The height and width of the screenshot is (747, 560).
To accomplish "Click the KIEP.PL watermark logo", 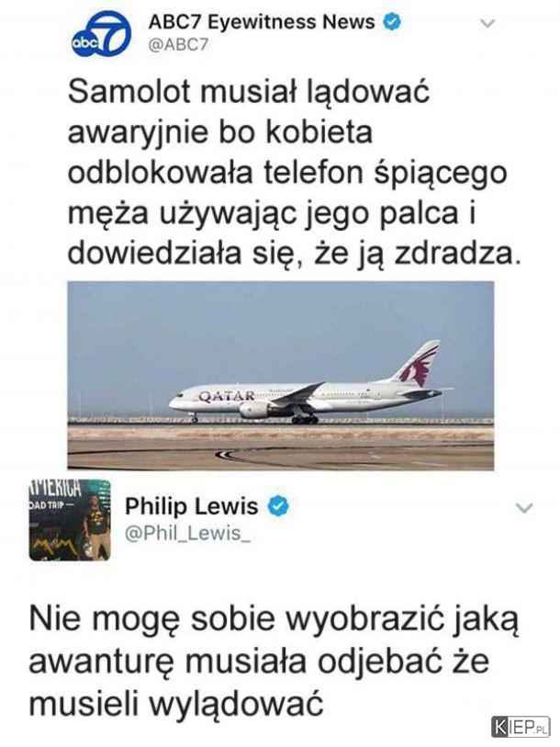I will [x=521, y=728].
